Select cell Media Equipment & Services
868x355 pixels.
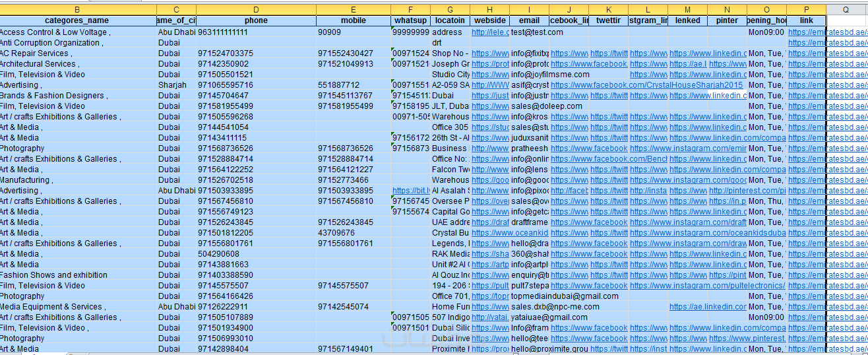coord(78,307)
